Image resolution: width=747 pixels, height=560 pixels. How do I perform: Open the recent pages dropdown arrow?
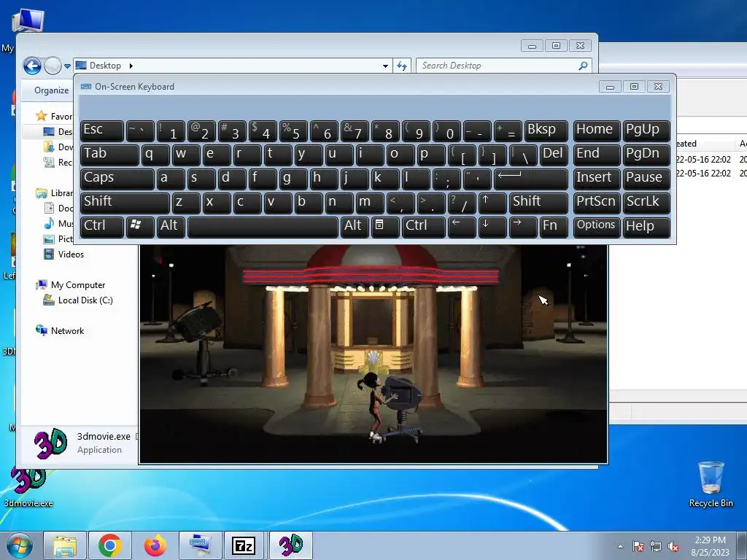68,66
